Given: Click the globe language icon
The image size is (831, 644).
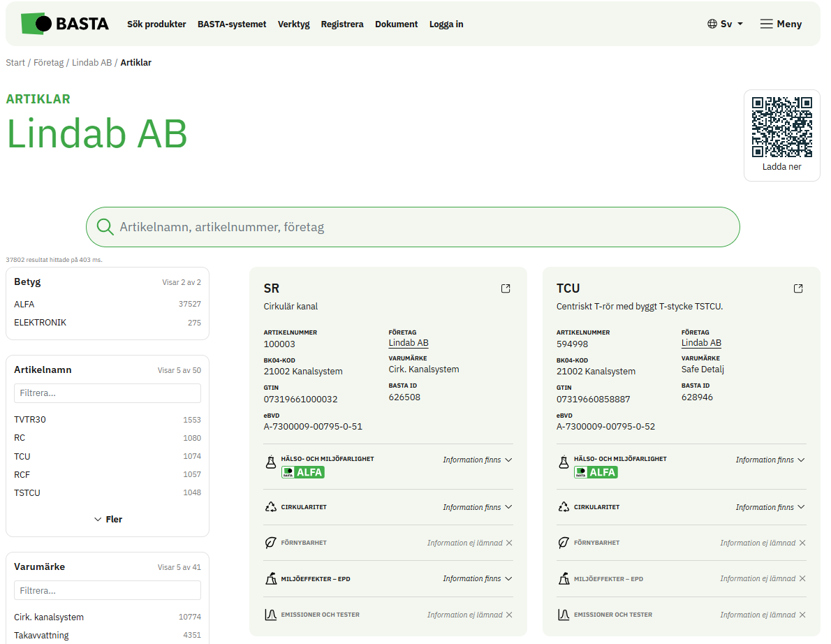Looking at the screenshot, I should coord(712,24).
